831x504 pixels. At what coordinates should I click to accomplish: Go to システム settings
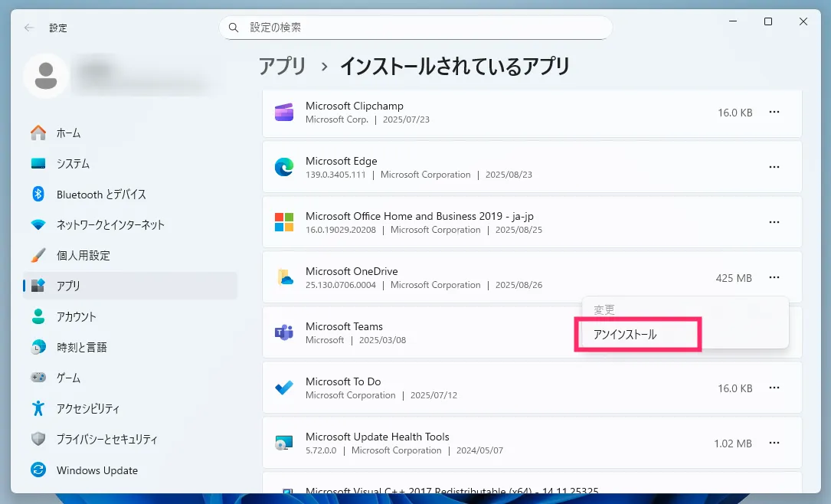tap(130, 163)
